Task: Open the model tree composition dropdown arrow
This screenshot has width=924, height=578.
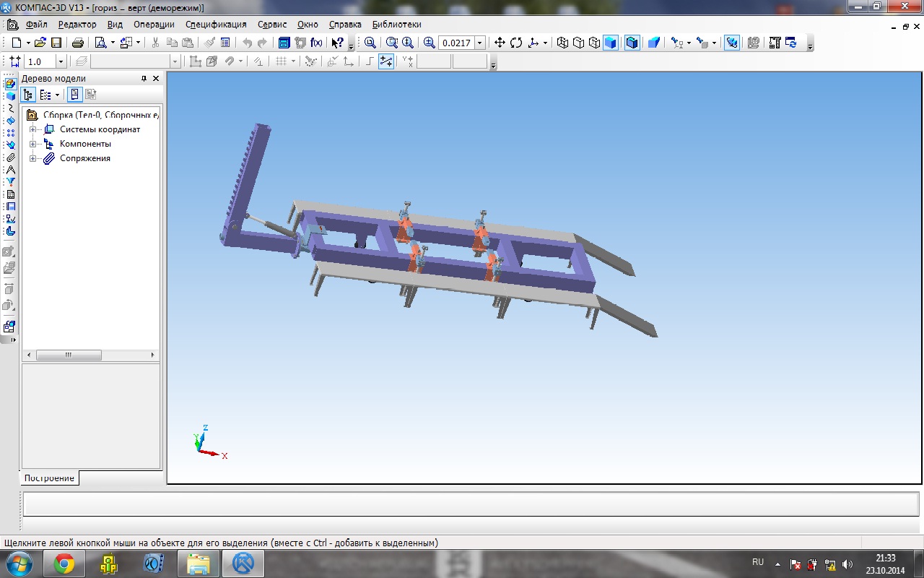Action: click(x=57, y=95)
